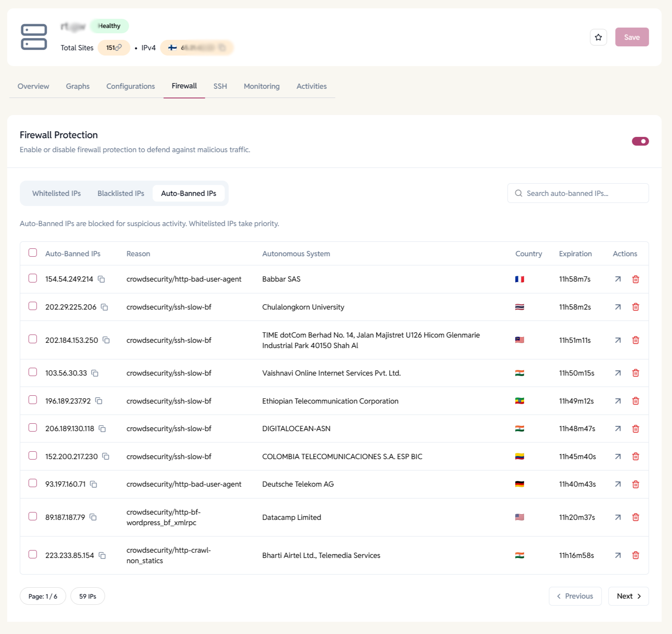Copy IP address 154.54.249.214
Image resolution: width=672 pixels, height=634 pixels.
[x=101, y=279]
